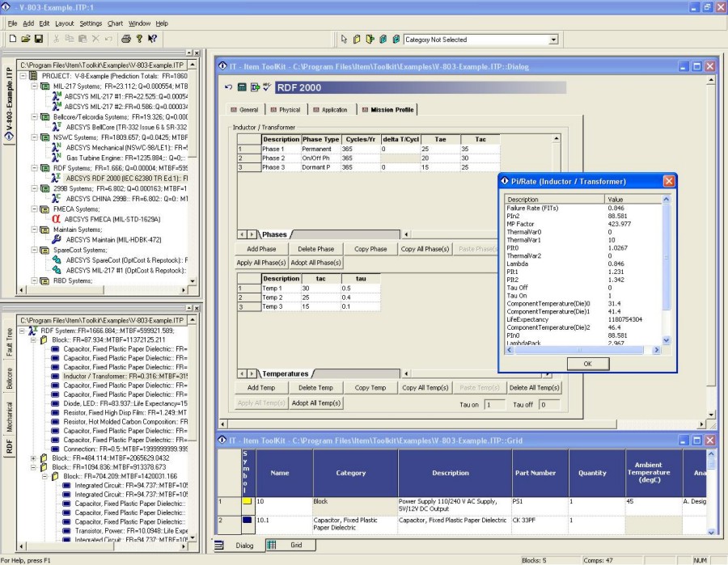Click the Tau on input field
728x565 pixels.
[x=495, y=404]
